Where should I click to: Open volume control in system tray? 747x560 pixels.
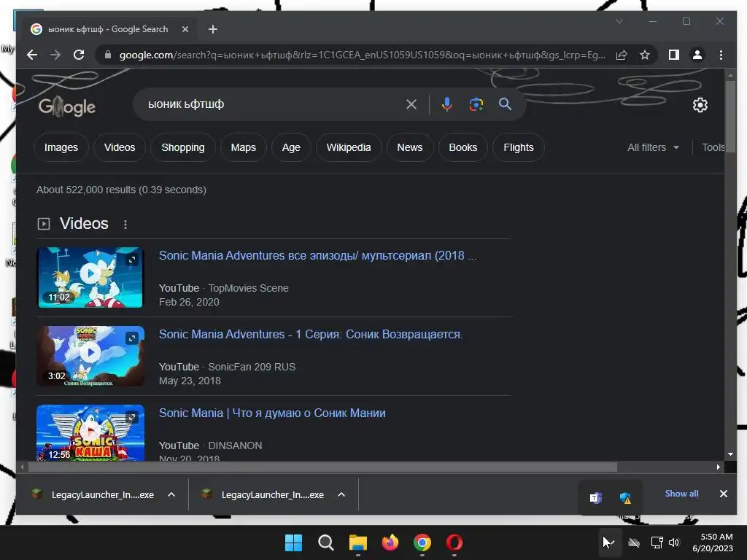pyautogui.click(x=674, y=542)
